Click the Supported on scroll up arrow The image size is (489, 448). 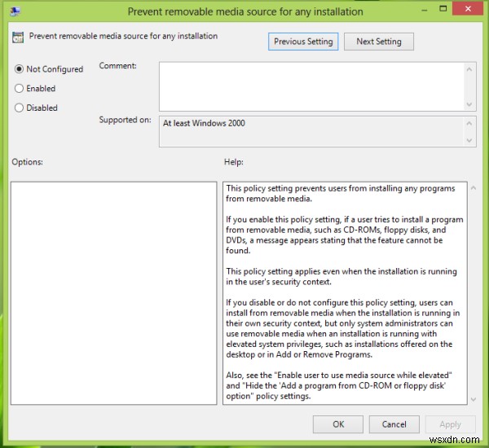(x=469, y=124)
